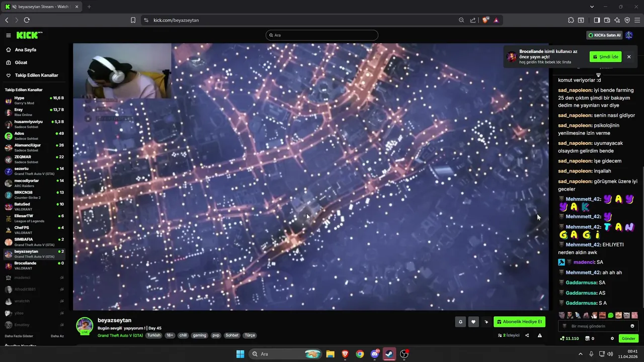Open Eray channel in followed list
This screenshot has width=644, height=362.
pyautogui.click(x=34, y=112)
